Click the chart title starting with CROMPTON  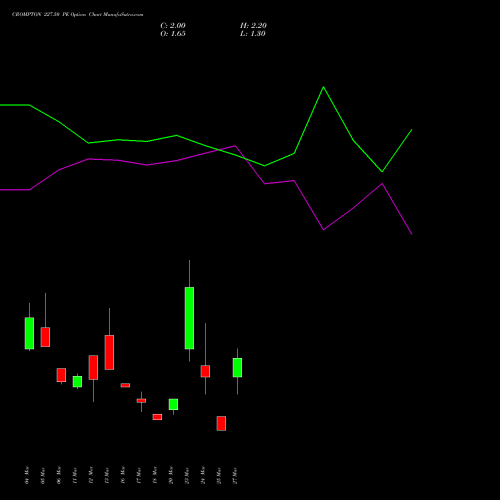click(x=77, y=15)
